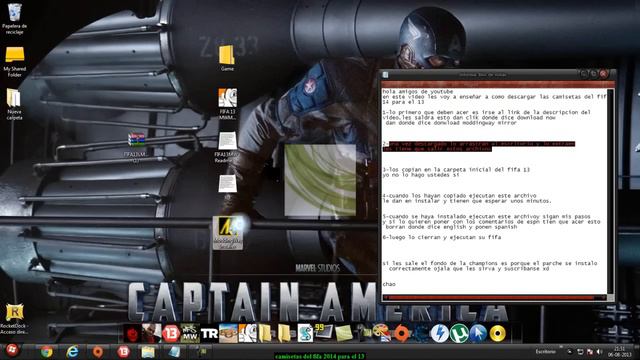Open Paint from the dock palette icon
Image resolution: width=640 pixels, height=360 pixels.
click(x=382, y=333)
